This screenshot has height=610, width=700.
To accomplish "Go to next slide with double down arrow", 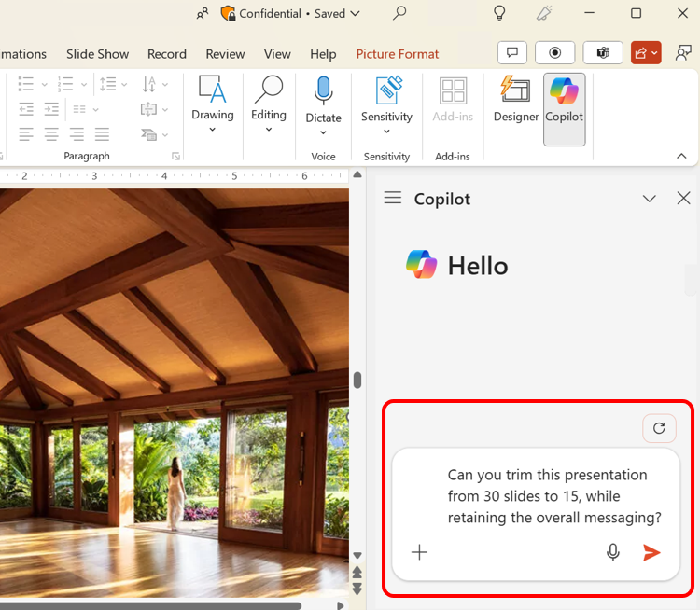I will 357,589.
